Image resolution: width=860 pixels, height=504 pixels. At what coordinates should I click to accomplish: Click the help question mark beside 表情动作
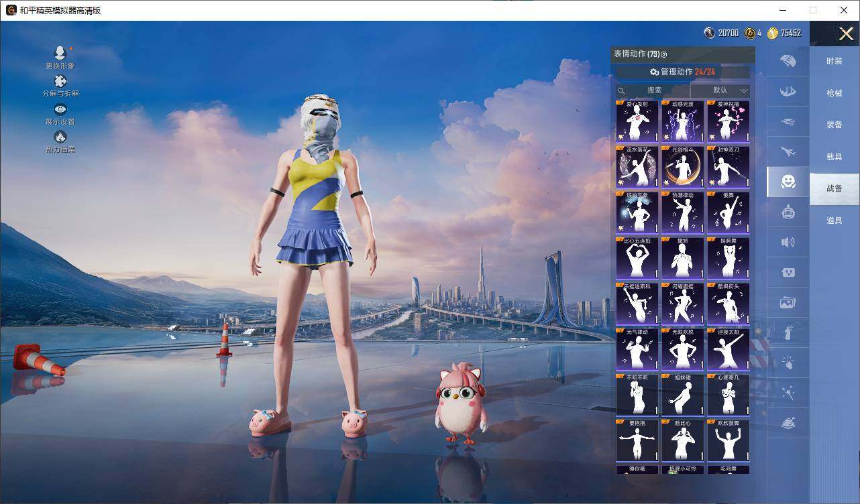pos(664,54)
